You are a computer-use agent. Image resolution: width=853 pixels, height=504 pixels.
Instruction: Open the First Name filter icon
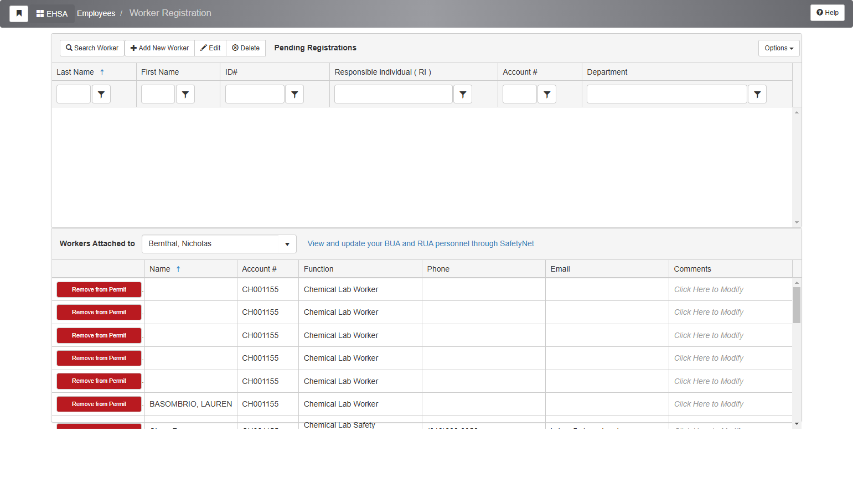point(185,94)
